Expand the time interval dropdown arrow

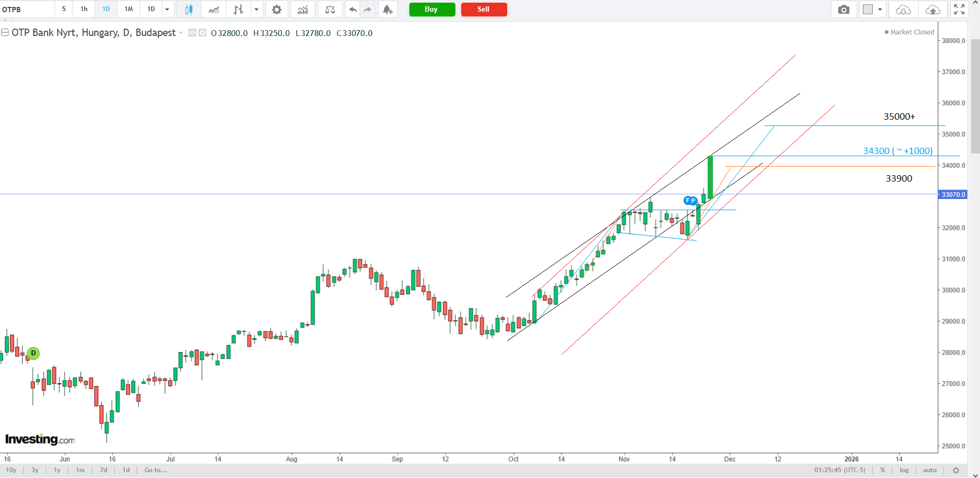pos(167,10)
